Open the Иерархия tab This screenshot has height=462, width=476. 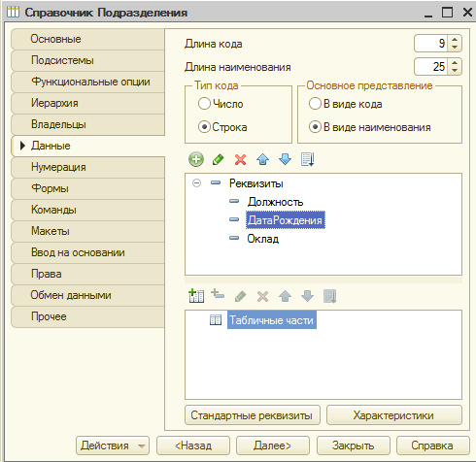click(87, 103)
